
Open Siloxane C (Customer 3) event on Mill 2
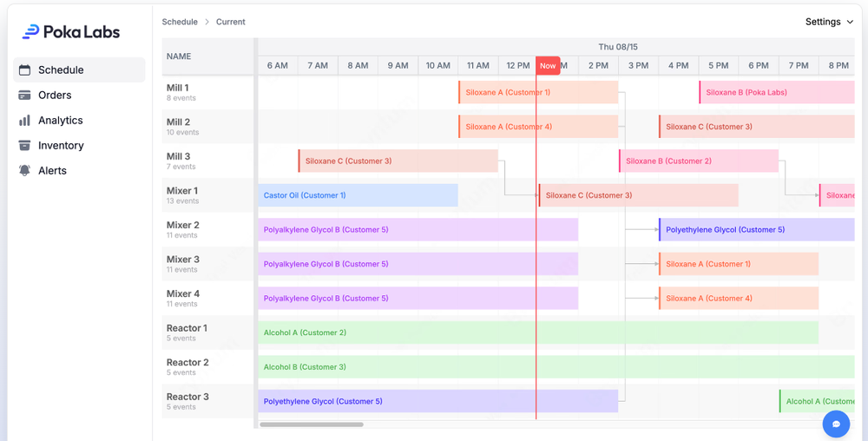[757, 127]
